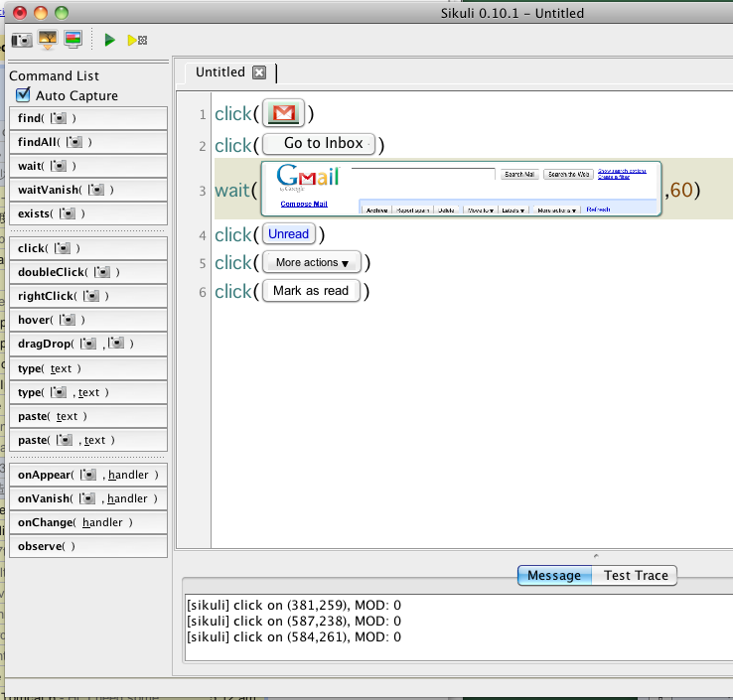Click the More actions image on line 5
The image size is (733, 700).
(312, 262)
